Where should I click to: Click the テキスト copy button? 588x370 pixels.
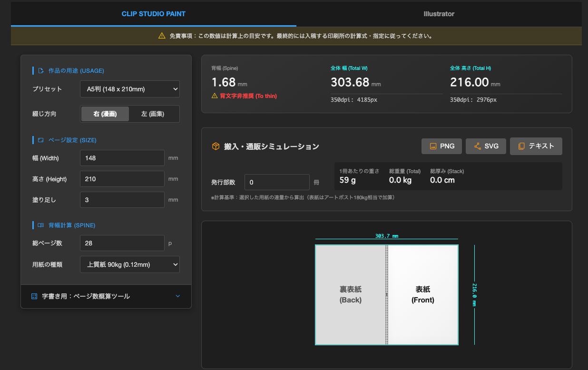click(x=536, y=146)
